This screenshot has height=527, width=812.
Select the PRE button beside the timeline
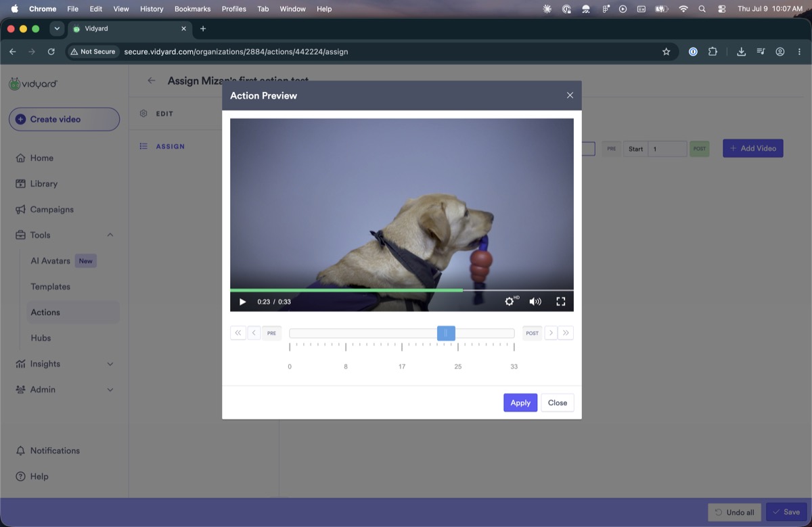[272, 333]
